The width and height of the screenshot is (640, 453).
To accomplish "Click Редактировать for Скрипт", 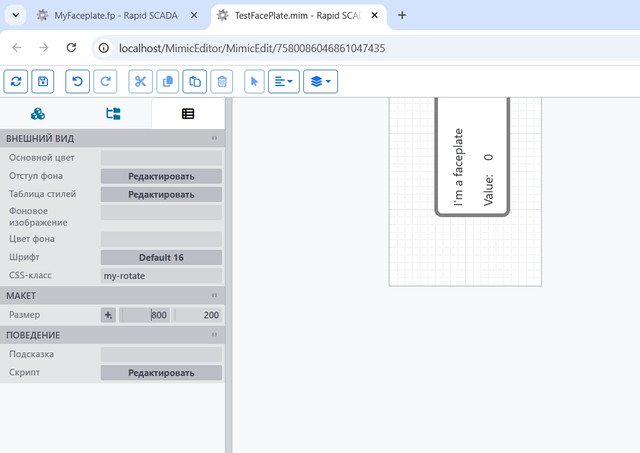I will 161,373.
